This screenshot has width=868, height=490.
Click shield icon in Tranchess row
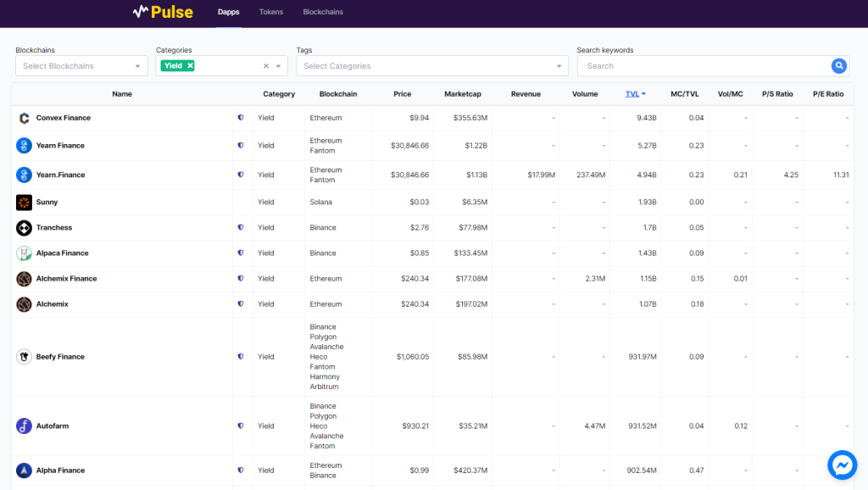point(240,227)
